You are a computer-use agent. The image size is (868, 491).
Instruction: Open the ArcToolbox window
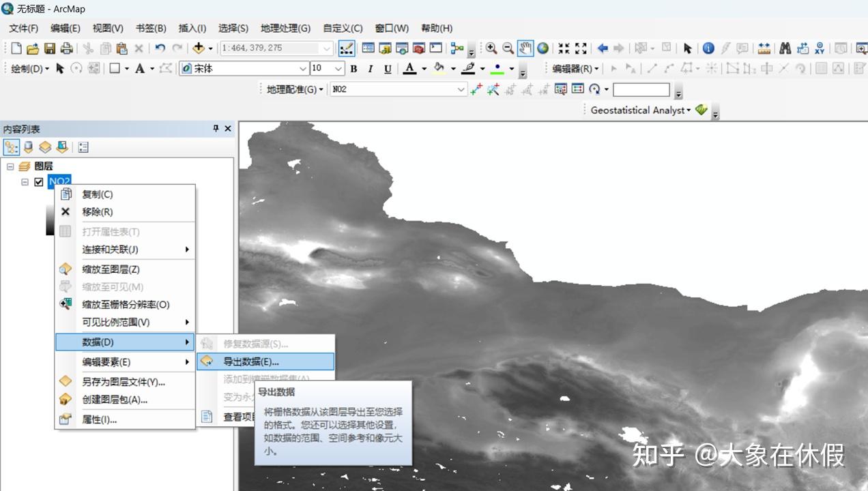(x=418, y=48)
